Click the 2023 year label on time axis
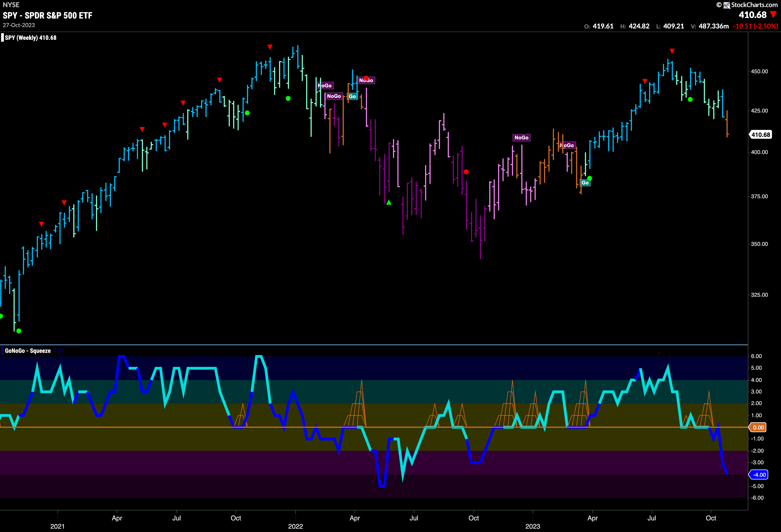This screenshot has width=781, height=532. pos(533,526)
